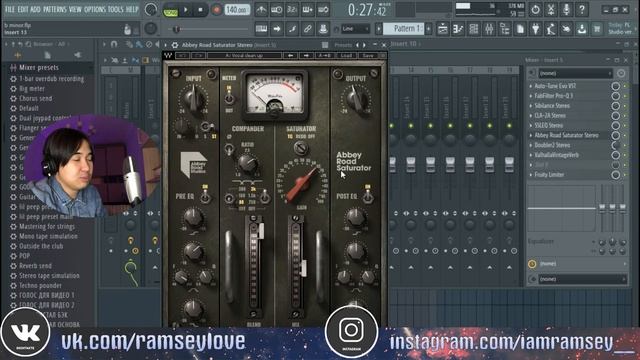Toggle wait for input icon

[277, 10]
